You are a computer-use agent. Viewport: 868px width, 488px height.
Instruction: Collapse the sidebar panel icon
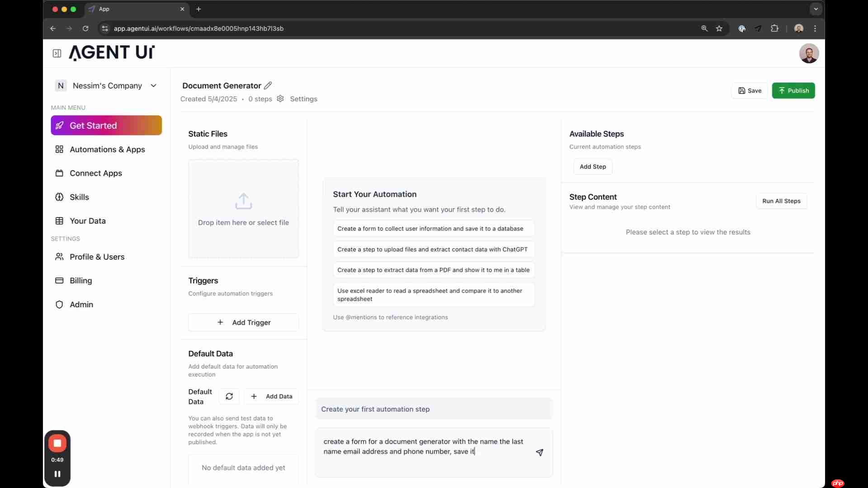57,53
